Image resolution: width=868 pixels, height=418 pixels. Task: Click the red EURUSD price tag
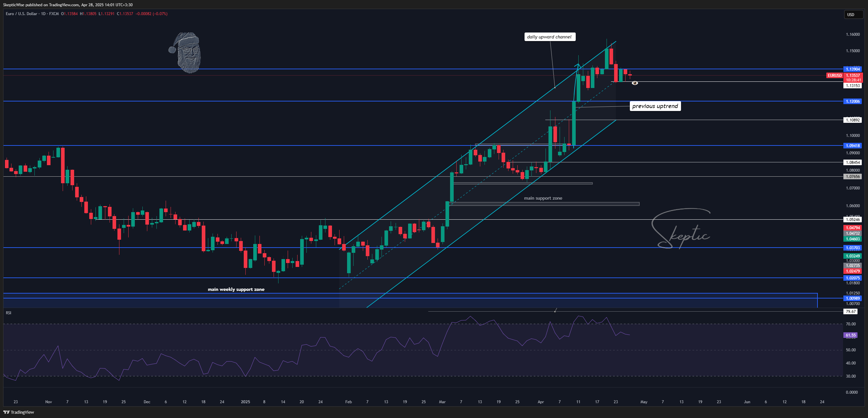[835, 76]
